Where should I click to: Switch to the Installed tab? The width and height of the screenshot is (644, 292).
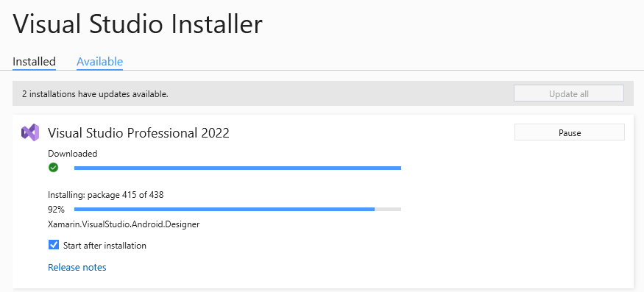[34, 62]
